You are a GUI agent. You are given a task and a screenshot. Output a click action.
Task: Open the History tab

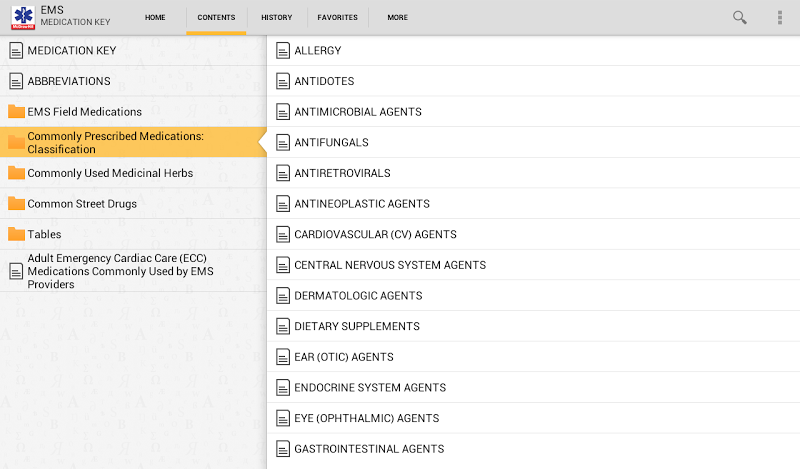[277, 18]
